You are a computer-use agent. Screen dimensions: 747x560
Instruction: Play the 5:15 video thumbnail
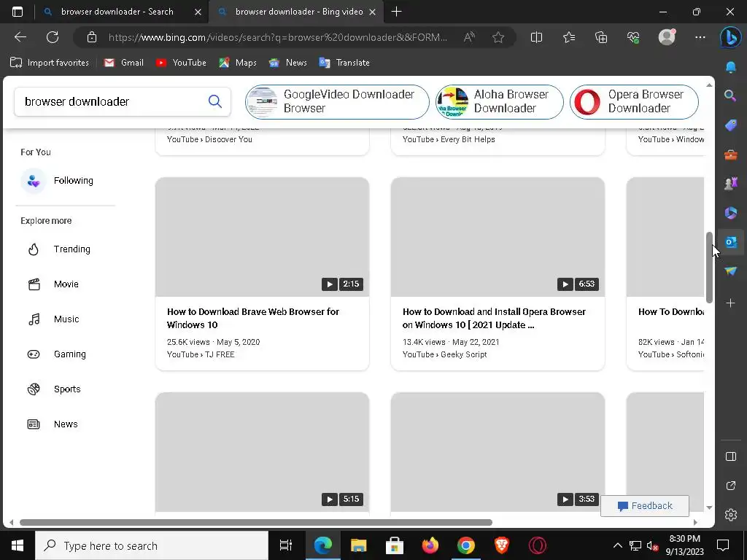click(262, 452)
